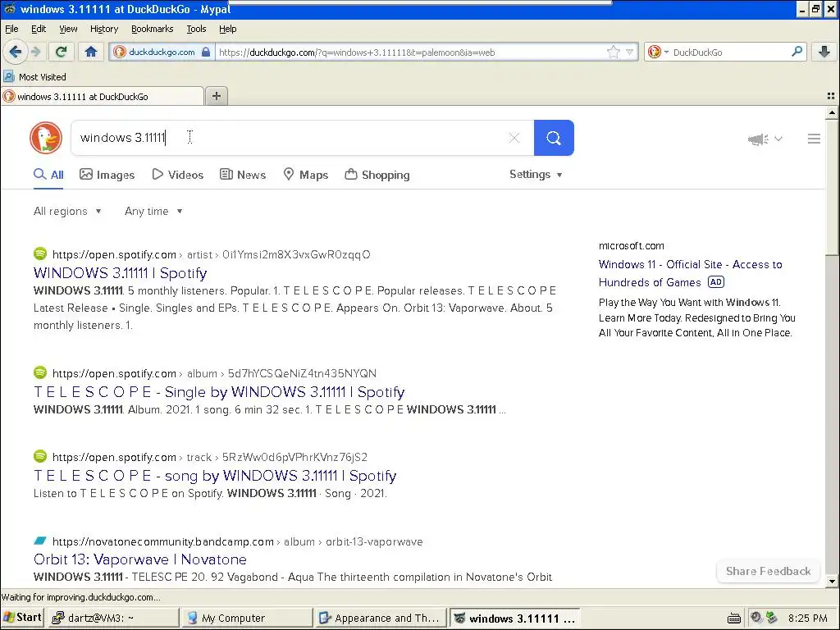The image size is (840, 630).
Task: Switch to Images results
Action: [x=107, y=175]
